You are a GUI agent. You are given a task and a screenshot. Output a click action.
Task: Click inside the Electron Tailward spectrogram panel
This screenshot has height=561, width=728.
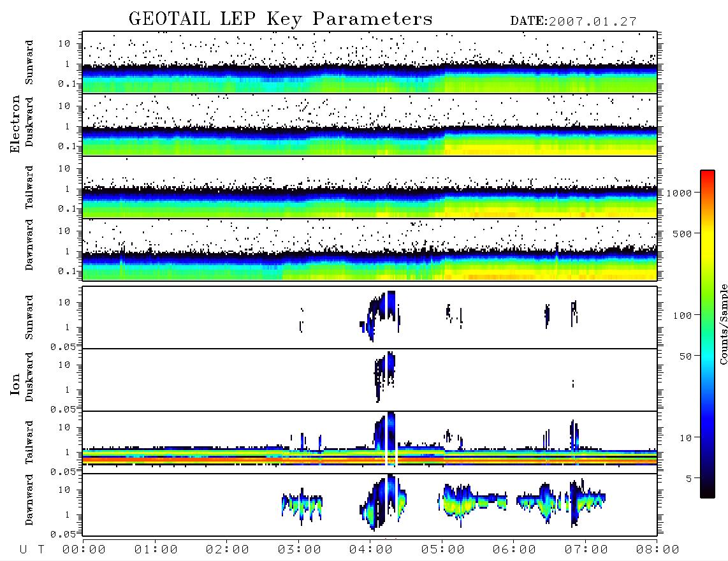pyautogui.click(x=370, y=187)
